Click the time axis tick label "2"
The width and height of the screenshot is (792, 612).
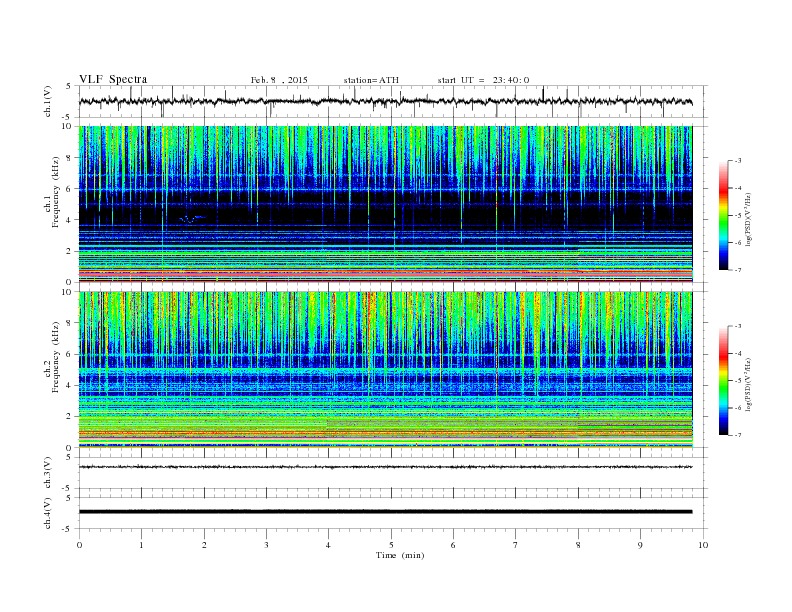204,545
